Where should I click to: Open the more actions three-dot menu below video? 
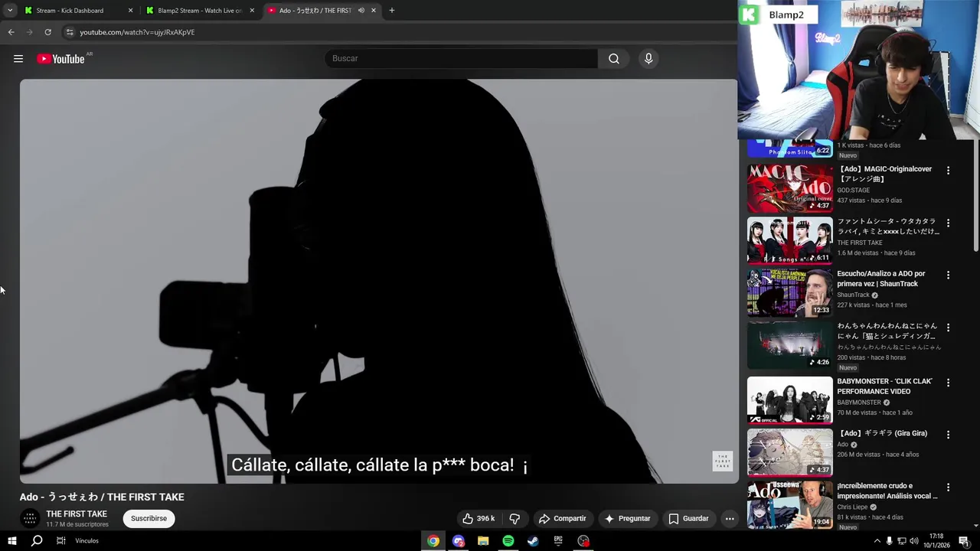730,518
